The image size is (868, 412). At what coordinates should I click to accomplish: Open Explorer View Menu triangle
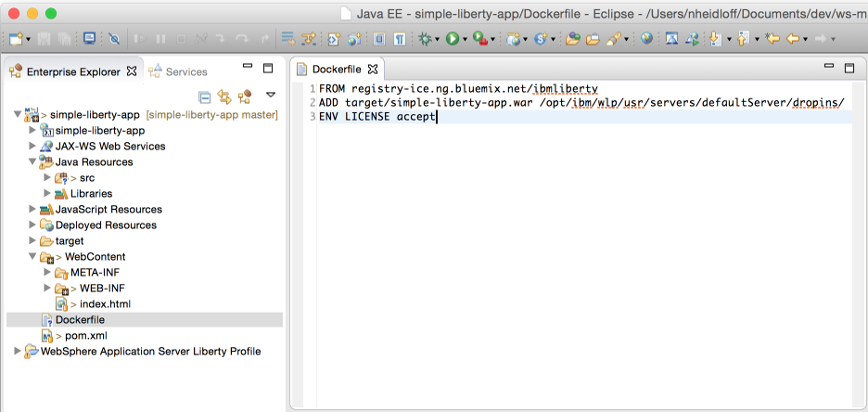(271, 95)
